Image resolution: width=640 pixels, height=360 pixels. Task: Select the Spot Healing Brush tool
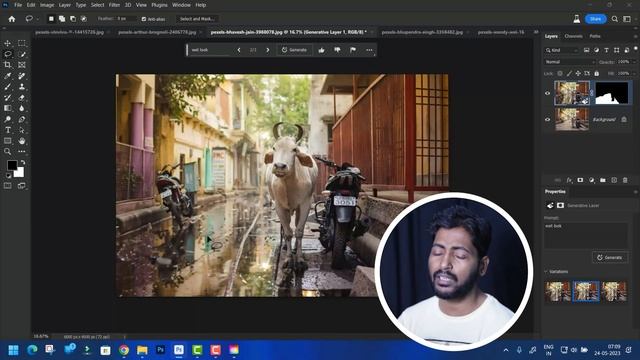click(x=22, y=76)
